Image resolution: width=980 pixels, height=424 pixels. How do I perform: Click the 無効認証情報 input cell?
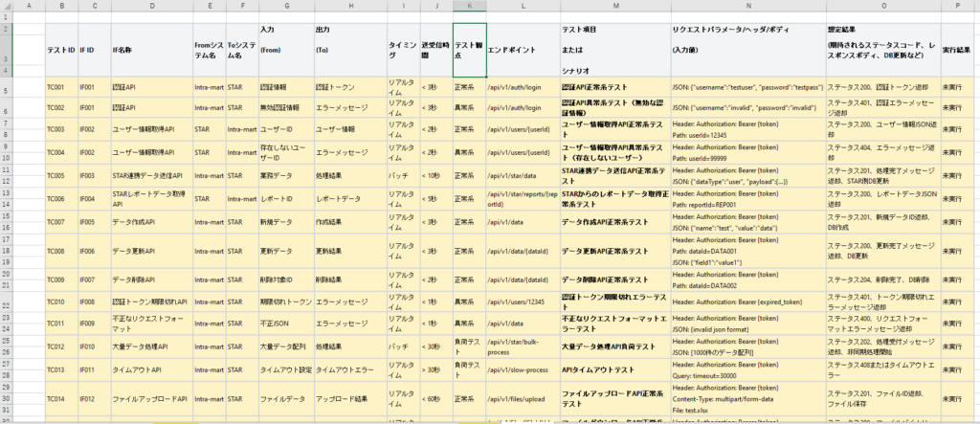tap(286, 107)
